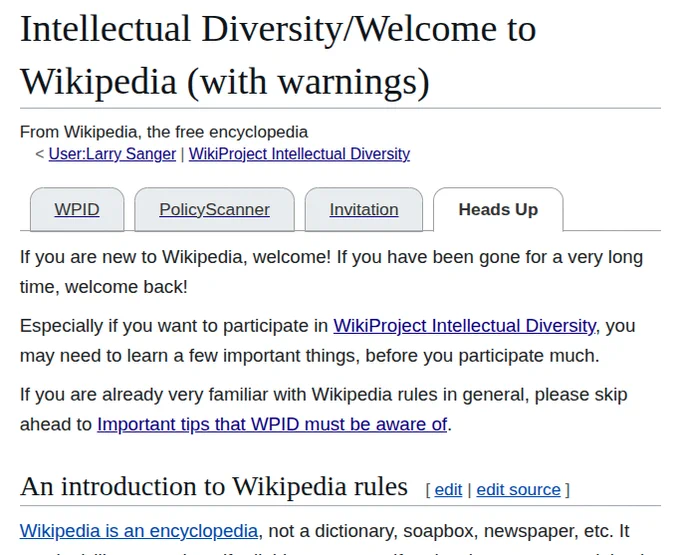Click the An introduction to Wikipedia rules heading
The height and width of the screenshot is (555, 680).
(214, 486)
